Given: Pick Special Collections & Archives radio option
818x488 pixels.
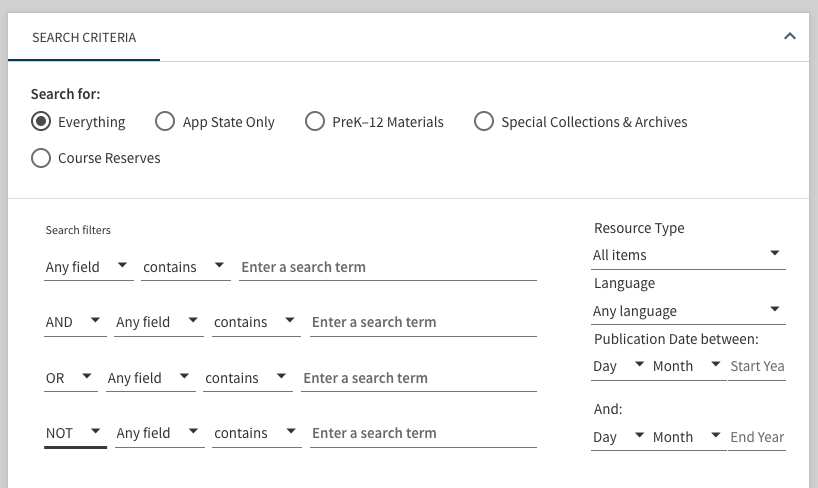Looking at the screenshot, I should click(x=484, y=122).
